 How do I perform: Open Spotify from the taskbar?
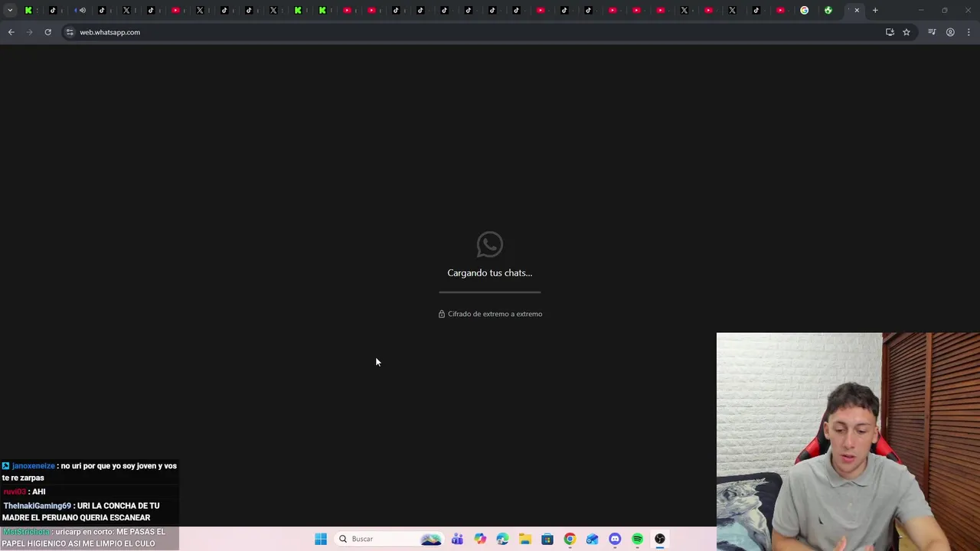tap(637, 539)
